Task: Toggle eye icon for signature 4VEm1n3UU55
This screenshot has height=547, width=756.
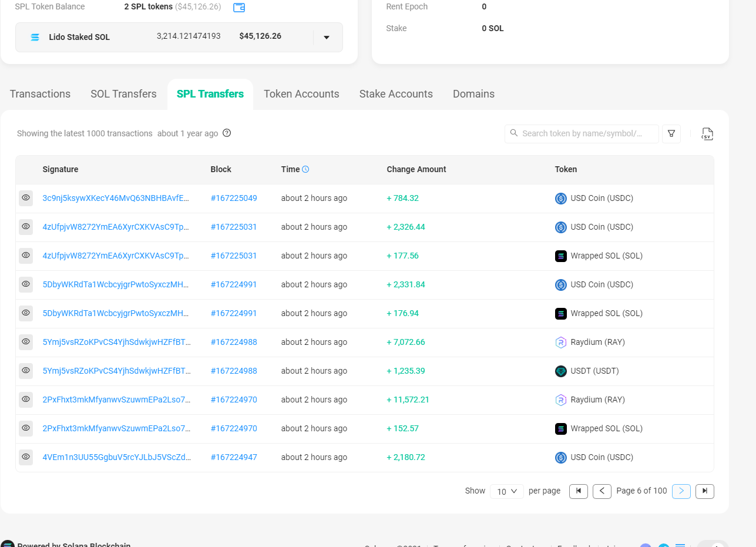Action: pos(26,458)
